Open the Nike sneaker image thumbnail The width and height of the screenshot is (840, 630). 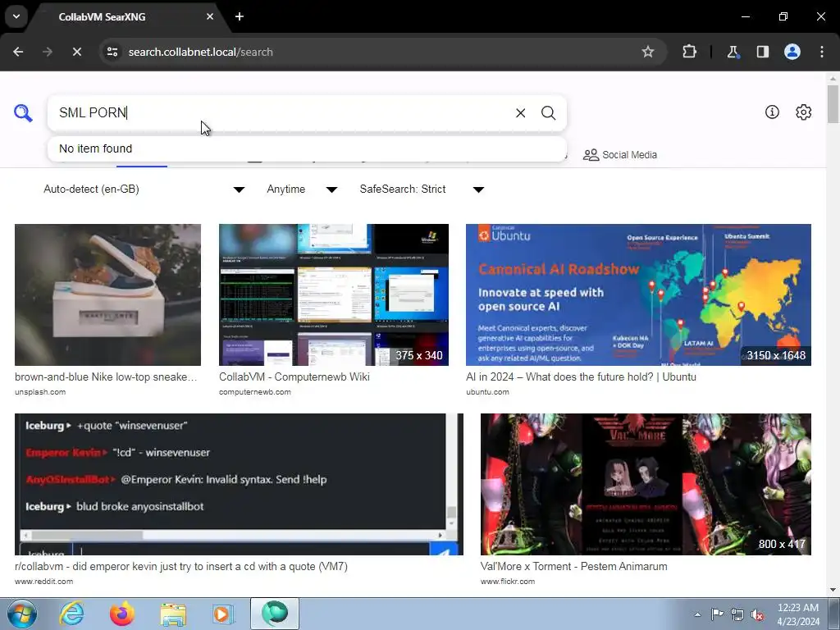point(107,294)
